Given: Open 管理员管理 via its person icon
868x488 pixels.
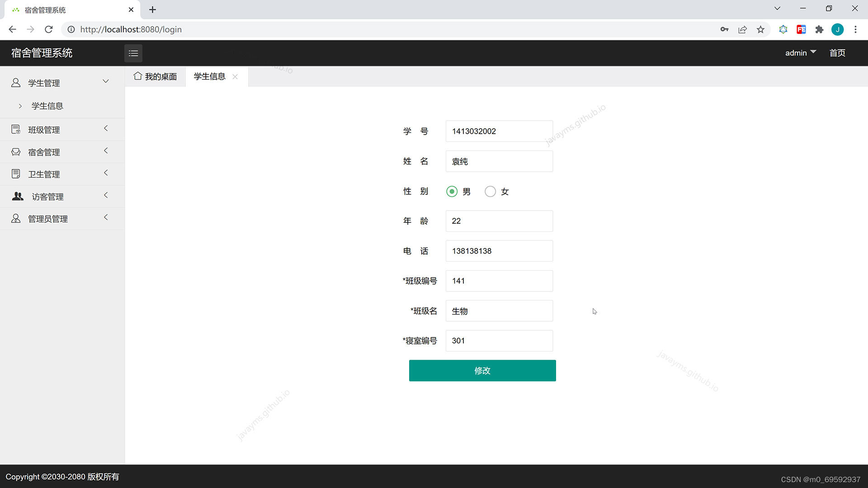Looking at the screenshot, I should pos(15,218).
